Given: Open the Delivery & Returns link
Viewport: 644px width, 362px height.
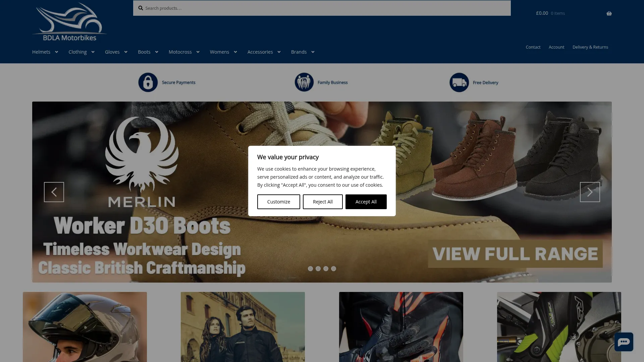Looking at the screenshot, I should tap(590, 47).
